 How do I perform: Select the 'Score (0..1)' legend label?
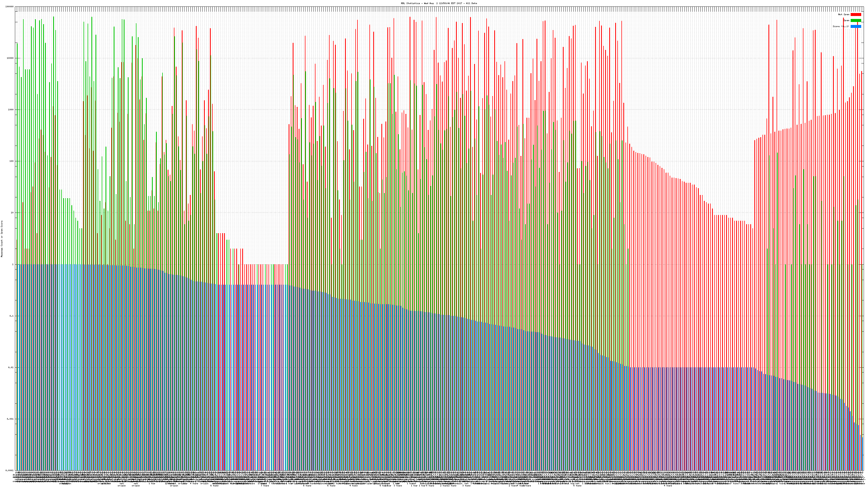pos(840,26)
